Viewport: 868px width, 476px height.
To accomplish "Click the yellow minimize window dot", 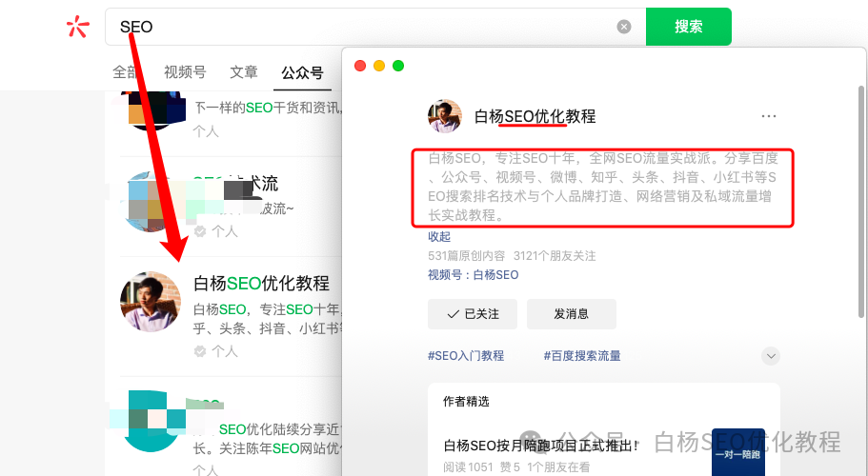I will 379,66.
